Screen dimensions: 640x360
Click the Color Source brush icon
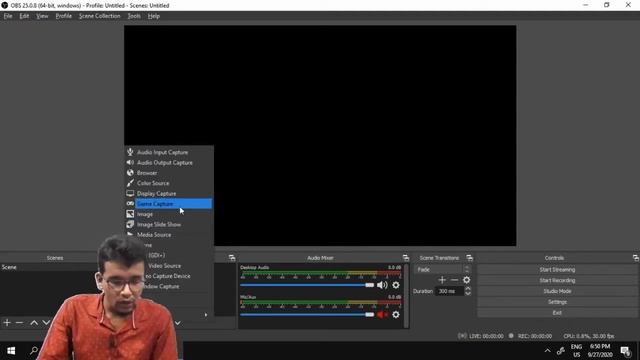[x=130, y=183]
